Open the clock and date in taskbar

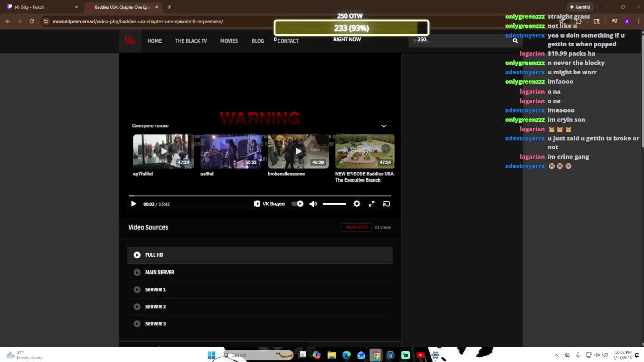pos(623,355)
